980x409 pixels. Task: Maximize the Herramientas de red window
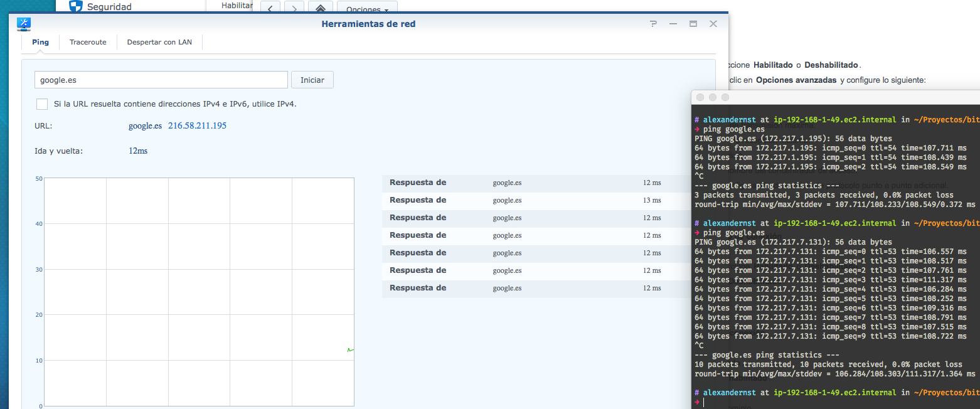pyautogui.click(x=693, y=24)
